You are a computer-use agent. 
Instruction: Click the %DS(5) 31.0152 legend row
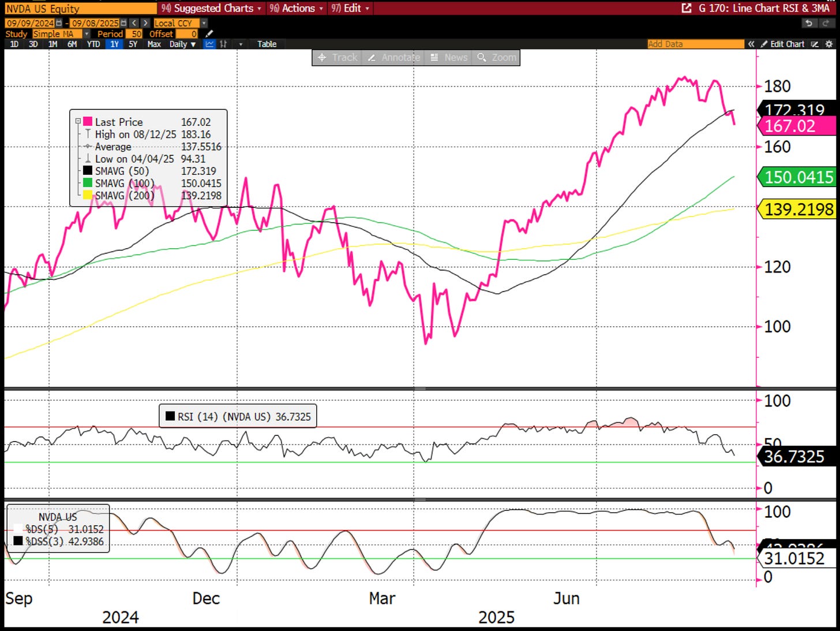tap(58, 529)
